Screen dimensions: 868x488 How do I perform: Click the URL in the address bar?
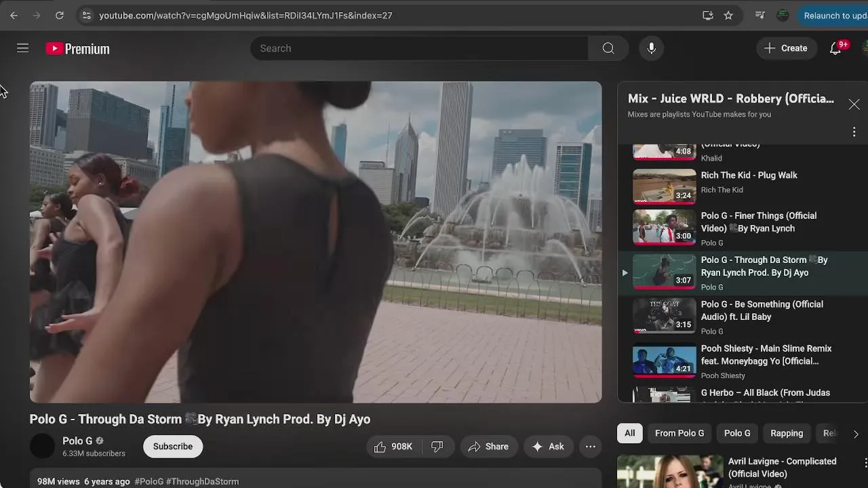click(x=245, y=15)
